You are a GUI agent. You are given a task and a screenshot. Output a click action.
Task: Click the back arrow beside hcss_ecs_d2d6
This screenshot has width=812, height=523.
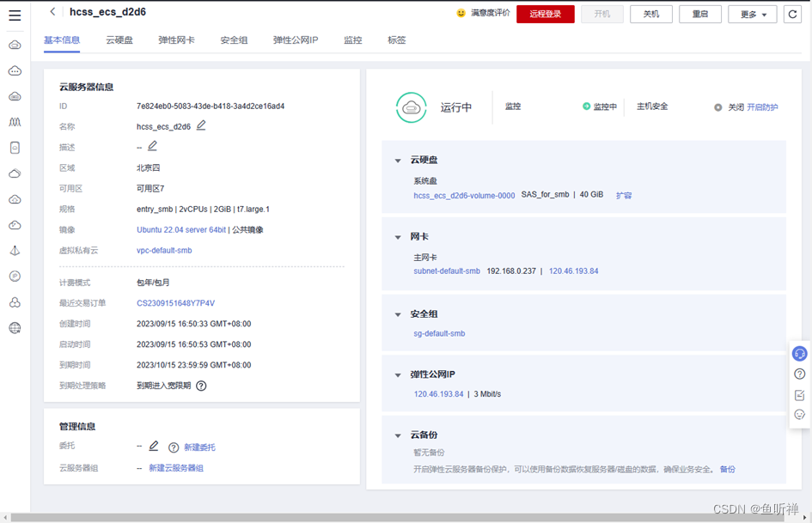pyautogui.click(x=52, y=11)
